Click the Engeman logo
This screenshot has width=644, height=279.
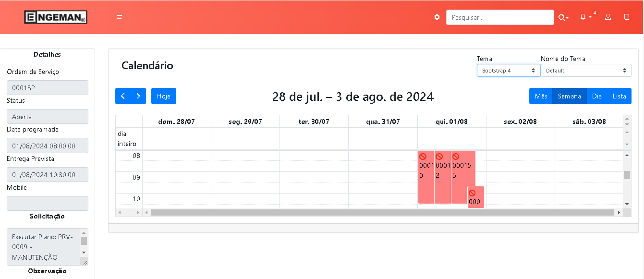point(56,17)
